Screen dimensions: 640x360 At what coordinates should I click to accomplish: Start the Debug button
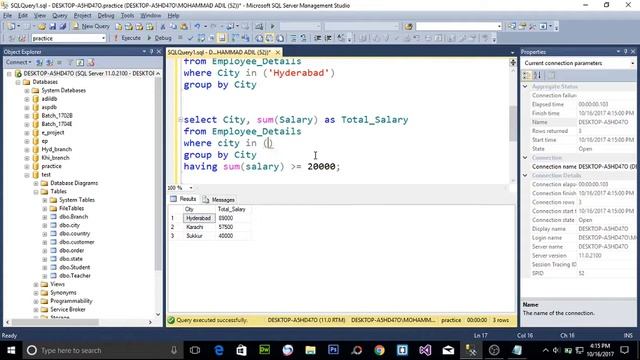(160, 38)
